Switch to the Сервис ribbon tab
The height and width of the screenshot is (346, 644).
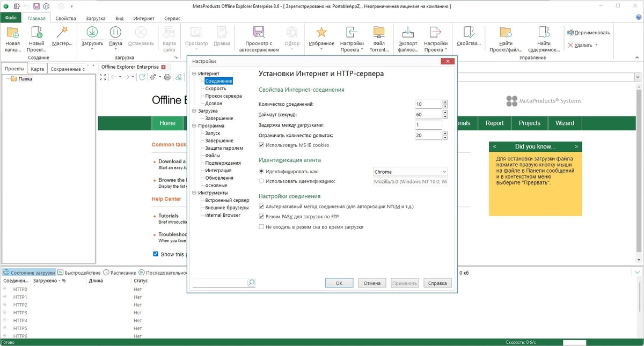click(x=173, y=18)
